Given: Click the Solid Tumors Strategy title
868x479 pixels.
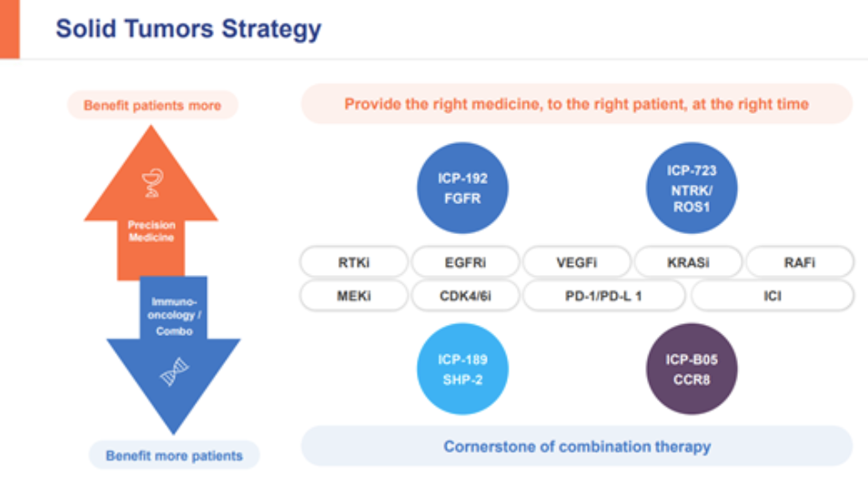Looking at the screenshot, I should (x=188, y=29).
